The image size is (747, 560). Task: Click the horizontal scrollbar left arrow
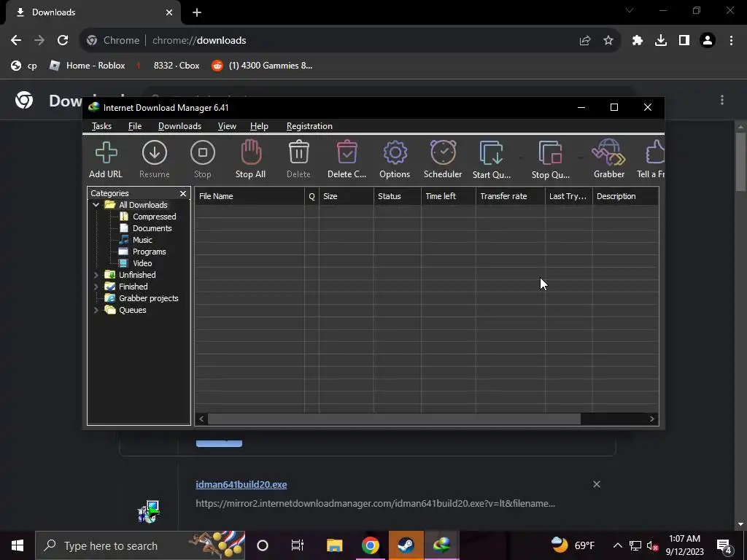pyautogui.click(x=201, y=419)
